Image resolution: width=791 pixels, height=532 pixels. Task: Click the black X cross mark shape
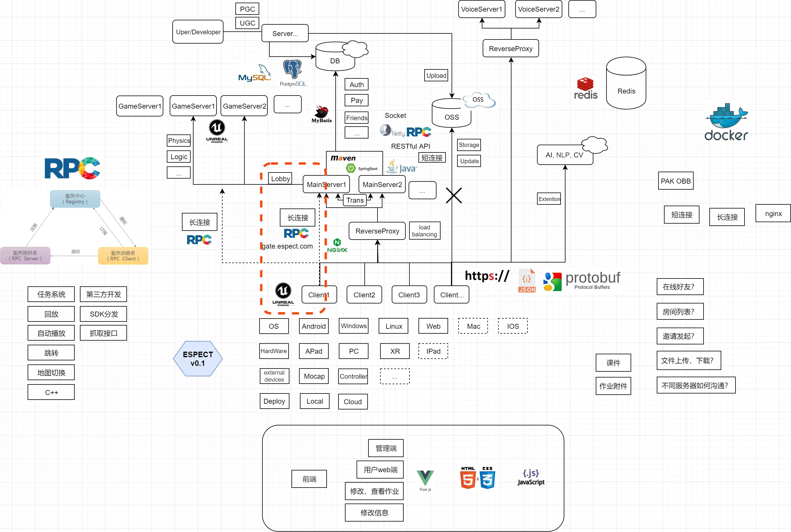pyautogui.click(x=454, y=195)
